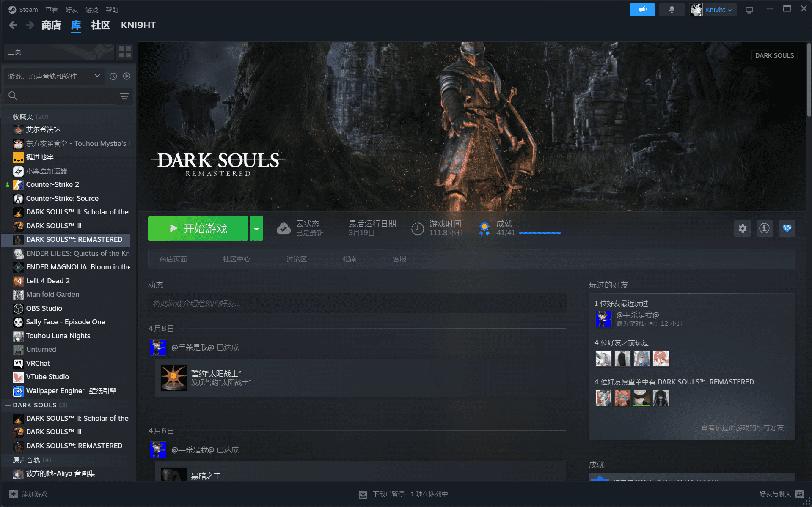Open the 客服 link
812x507 pixels.
(399, 259)
